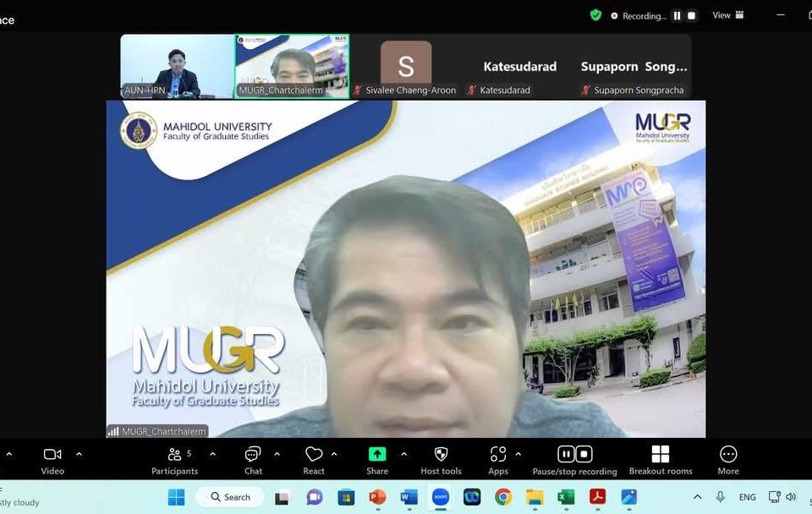Stop recording from bottom toolbar
Viewport: 812px width, 514px height.
pos(584,455)
